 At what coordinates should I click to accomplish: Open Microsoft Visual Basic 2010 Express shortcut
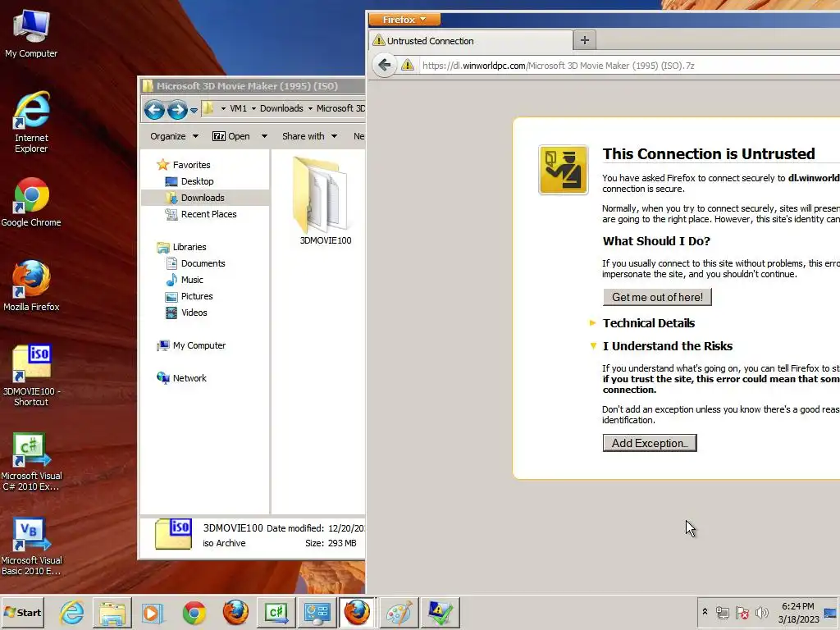coord(31,546)
